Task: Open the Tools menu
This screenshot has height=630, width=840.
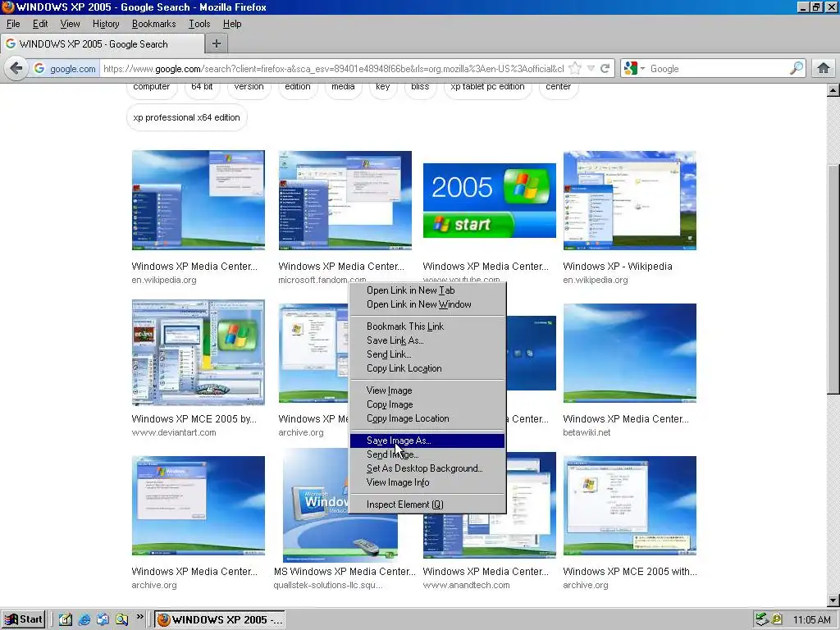Action: [199, 24]
